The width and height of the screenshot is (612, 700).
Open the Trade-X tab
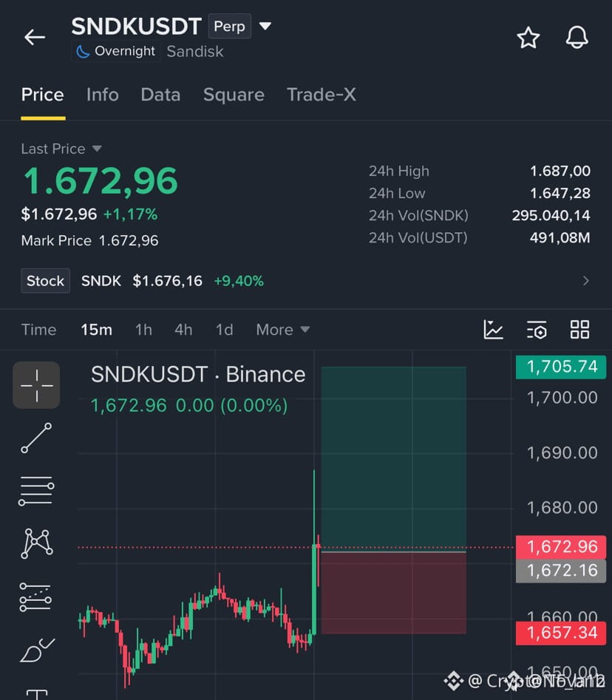tap(322, 95)
